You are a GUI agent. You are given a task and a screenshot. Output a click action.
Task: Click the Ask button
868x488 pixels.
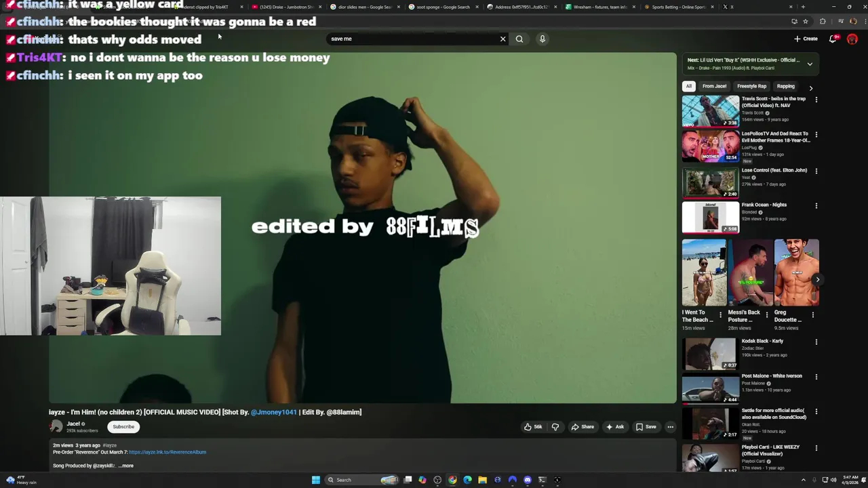pyautogui.click(x=615, y=427)
